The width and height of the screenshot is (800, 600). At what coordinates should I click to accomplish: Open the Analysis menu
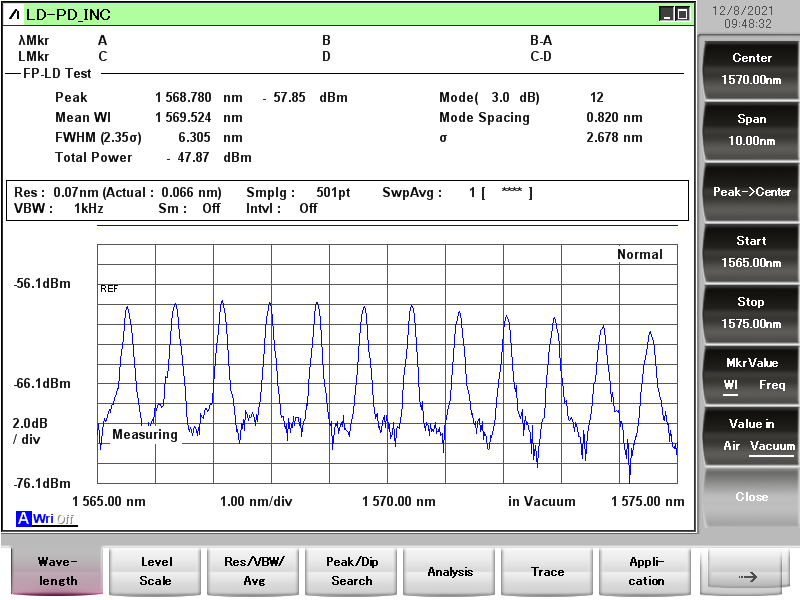(449, 572)
